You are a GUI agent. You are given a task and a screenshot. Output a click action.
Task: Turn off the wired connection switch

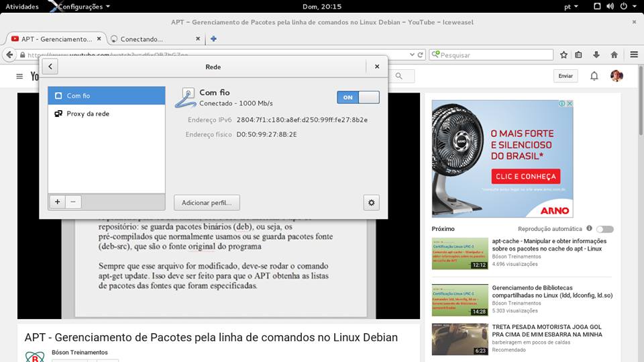(358, 97)
